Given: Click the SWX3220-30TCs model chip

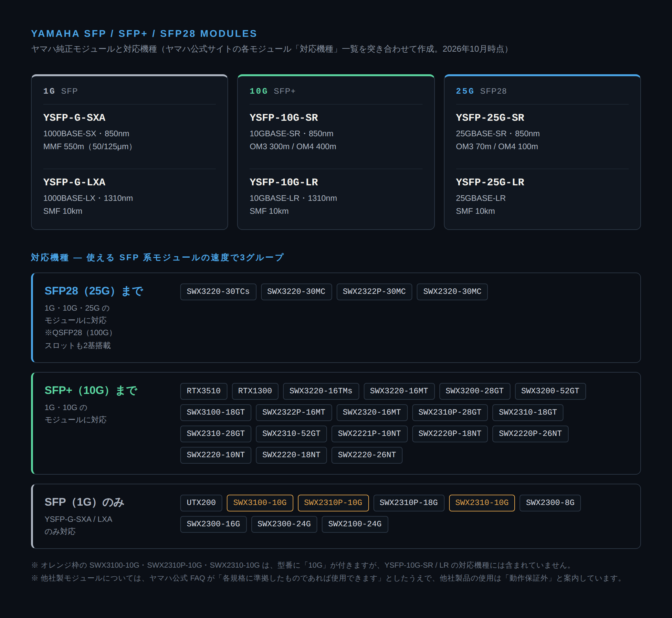Looking at the screenshot, I should pyautogui.click(x=218, y=292).
